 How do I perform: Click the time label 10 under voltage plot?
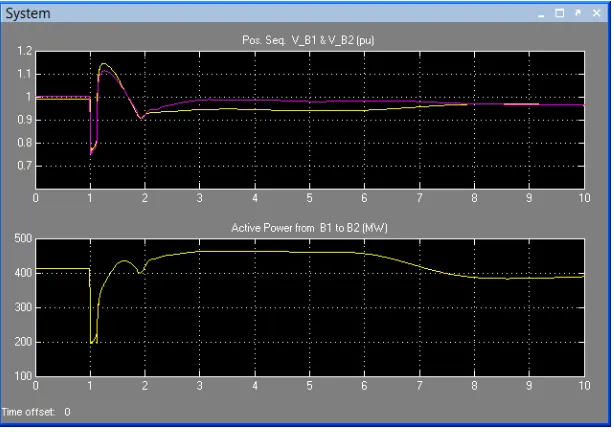coord(584,198)
